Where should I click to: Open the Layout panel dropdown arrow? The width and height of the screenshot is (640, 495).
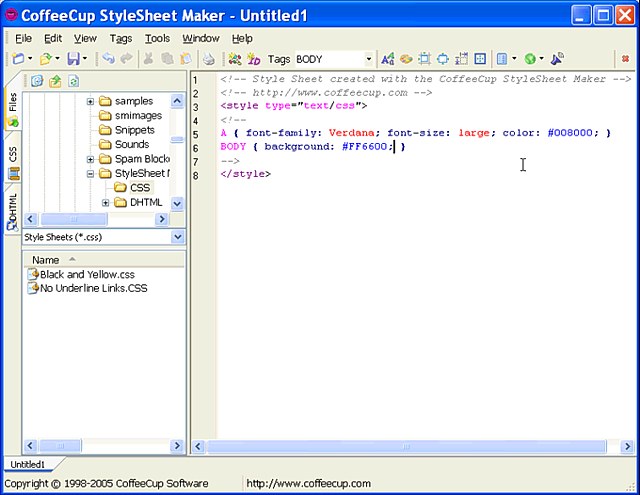(514, 59)
